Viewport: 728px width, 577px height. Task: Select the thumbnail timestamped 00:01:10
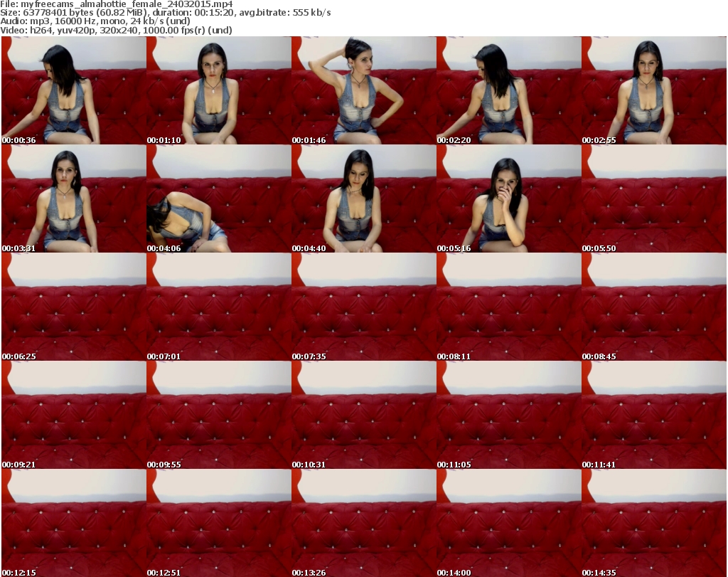pos(219,90)
